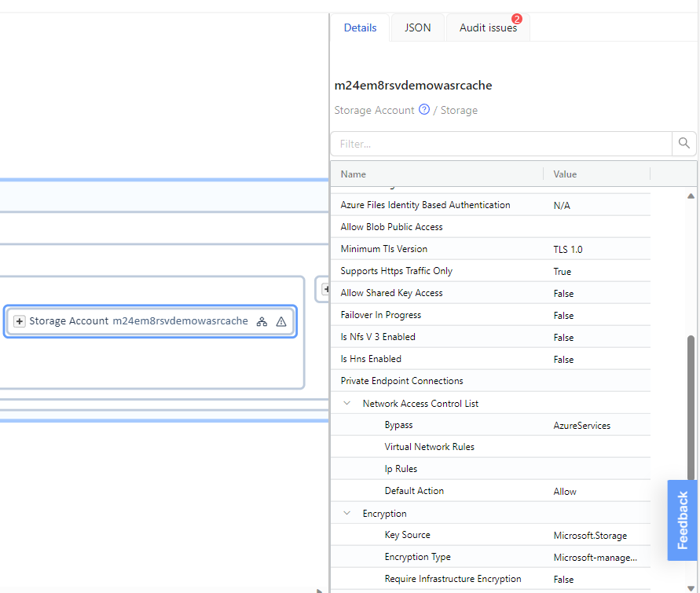Image resolution: width=700 pixels, height=593 pixels.
Task: Click the magnifier search icon next to filter
Action: coord(684,144)
